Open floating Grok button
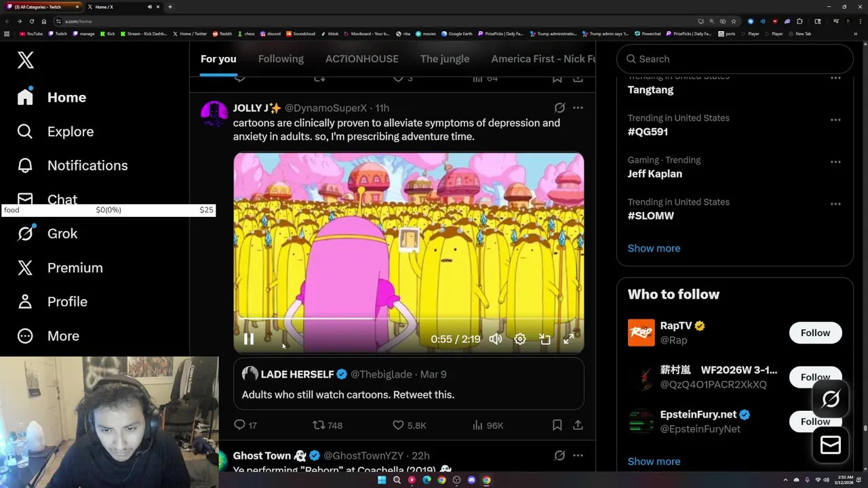The image size is (868, 488). coord(831,399)
